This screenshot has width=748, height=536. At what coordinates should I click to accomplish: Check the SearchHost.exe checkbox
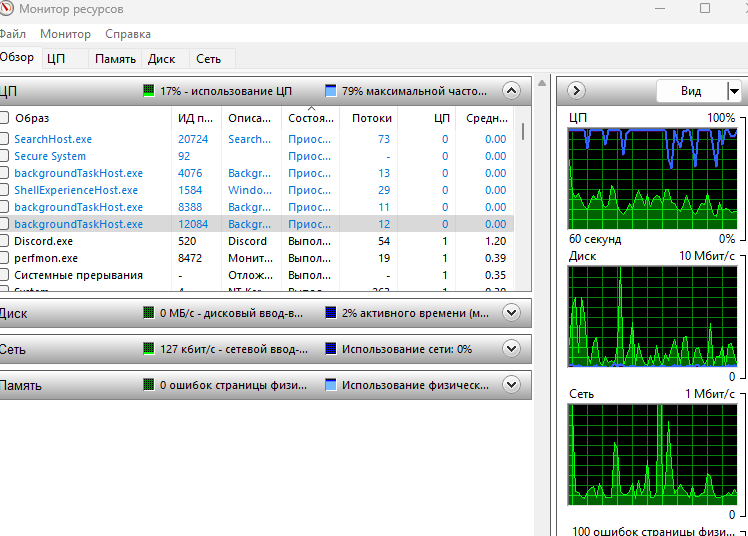pyautogui.click(x=4, y=139)
